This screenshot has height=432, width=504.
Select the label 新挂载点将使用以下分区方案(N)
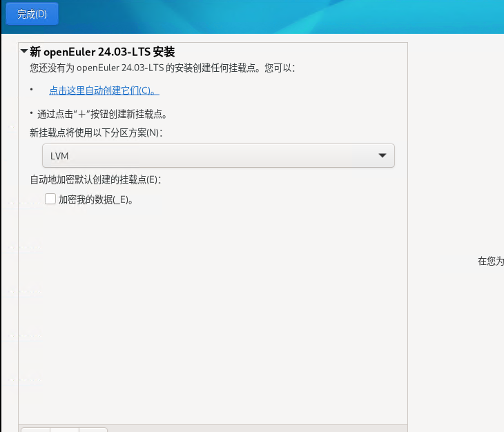[x=96, y=132]
